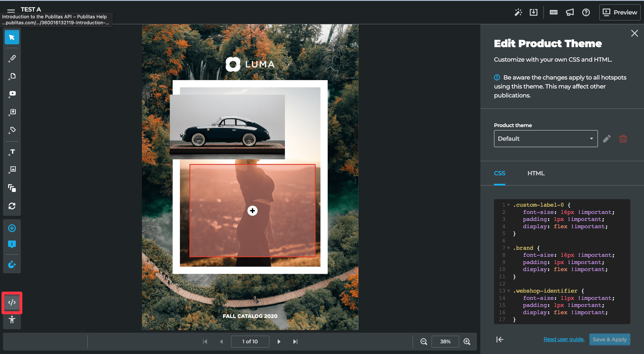
Task: Edit the product theme with the pencil icon
Action: coord(606,139)
